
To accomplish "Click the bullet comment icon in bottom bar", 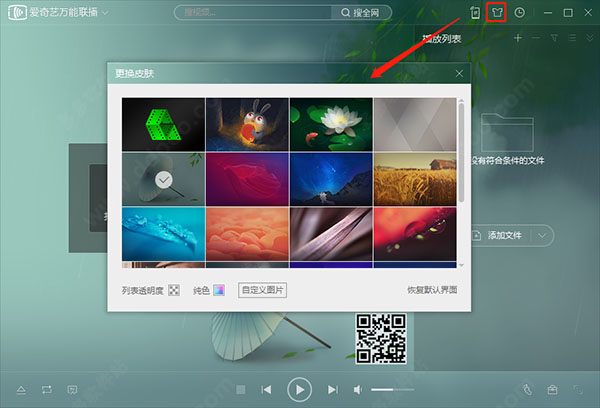I will tap(72, 390).
